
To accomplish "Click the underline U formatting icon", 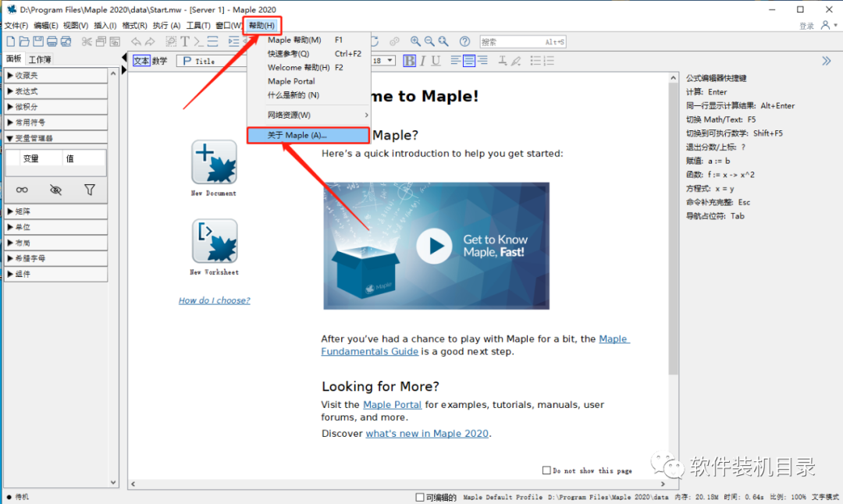I will tap(436, 61).
